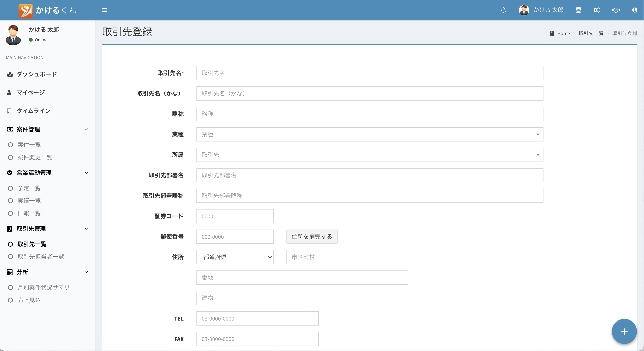This screenshot has height=351, width=644.
Task: Focus the 市区町村 field
Action: coord(347,257)
